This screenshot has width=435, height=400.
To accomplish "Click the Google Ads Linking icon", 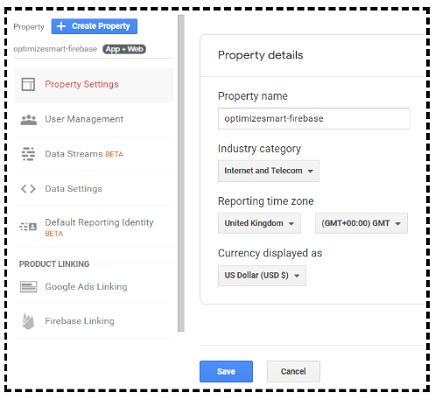I will (x=28, y=287).
